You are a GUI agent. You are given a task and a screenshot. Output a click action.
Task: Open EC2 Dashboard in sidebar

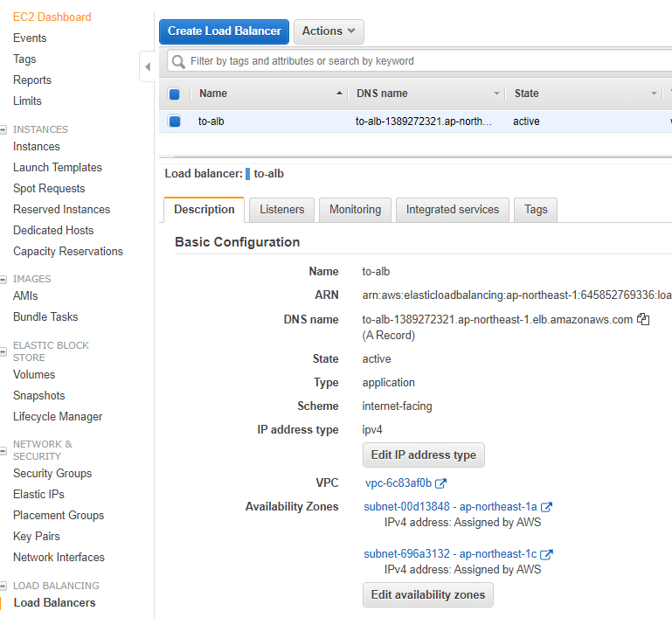52,17
